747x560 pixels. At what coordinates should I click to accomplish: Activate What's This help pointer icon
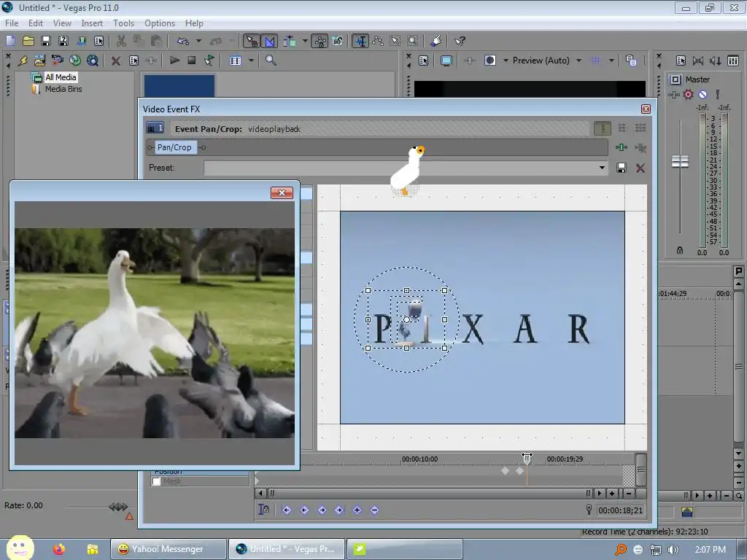point(460,41)
